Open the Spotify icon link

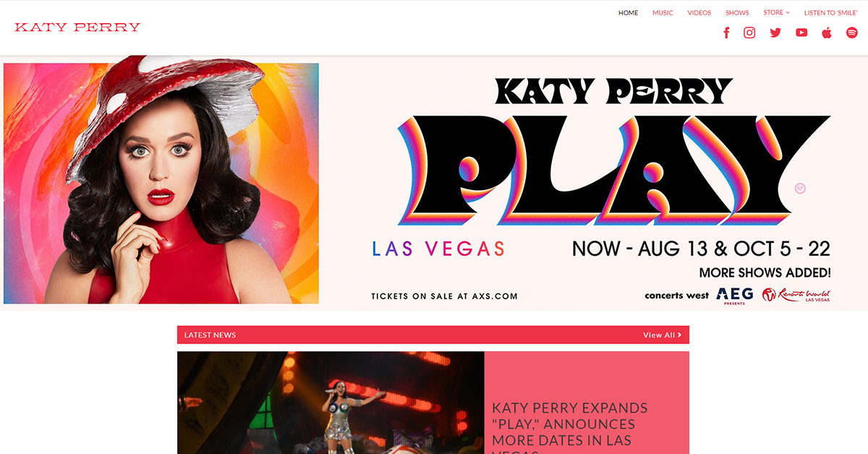[x=852, y=33]
